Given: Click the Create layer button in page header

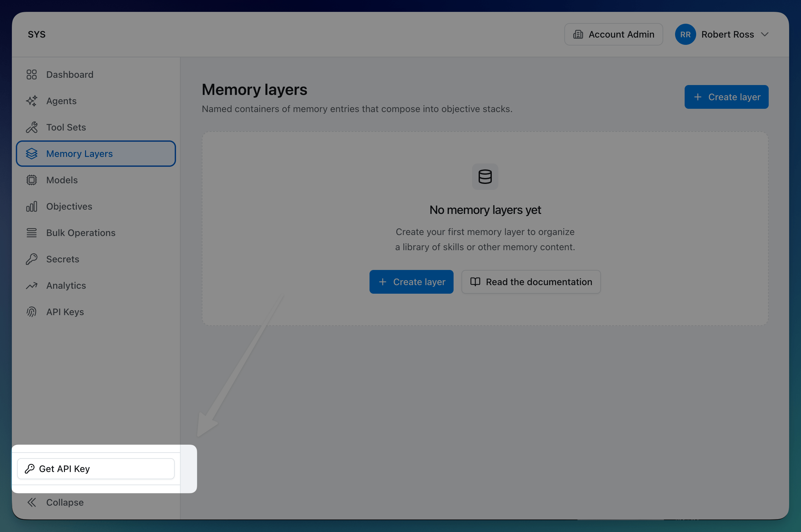Looking at the screenshot, I should coord(727,97).
